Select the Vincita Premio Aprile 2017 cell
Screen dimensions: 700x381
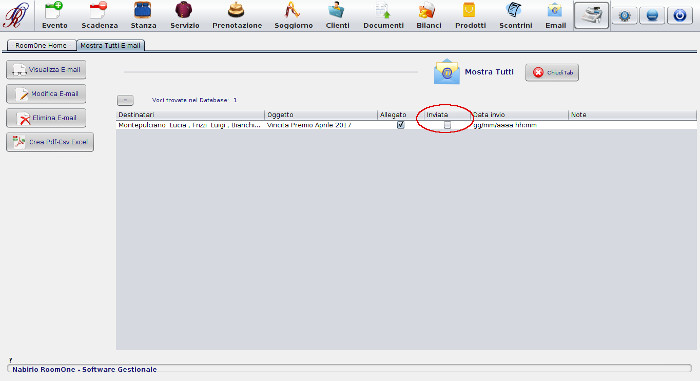[x=321, y=125]
